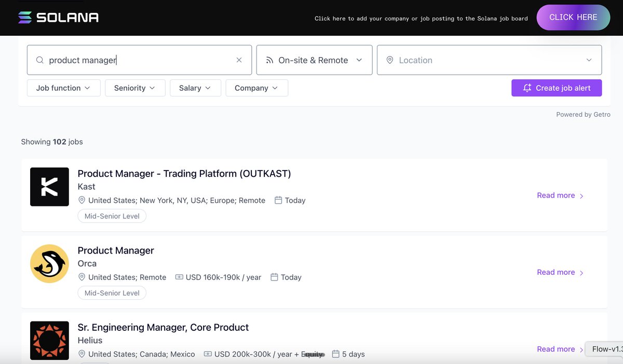Click the bell icon on Create job alert
Screen dimensions: 623x364
tap(527, 88)
